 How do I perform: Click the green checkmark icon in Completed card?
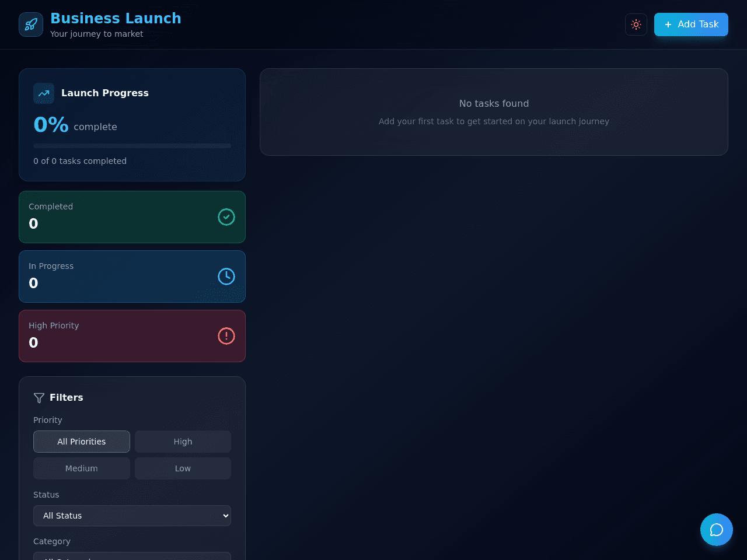[x=226, y=217]
